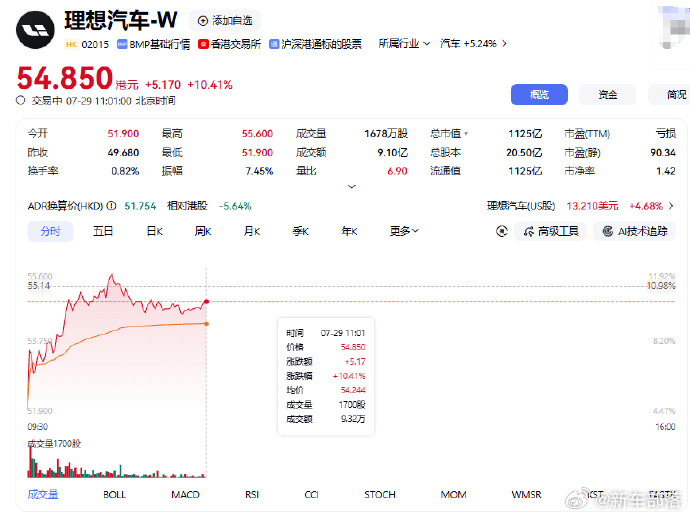Viewport: 690px width, 517px height.
Task: Select the MOM indicator
Action: [x=453, y=495]
